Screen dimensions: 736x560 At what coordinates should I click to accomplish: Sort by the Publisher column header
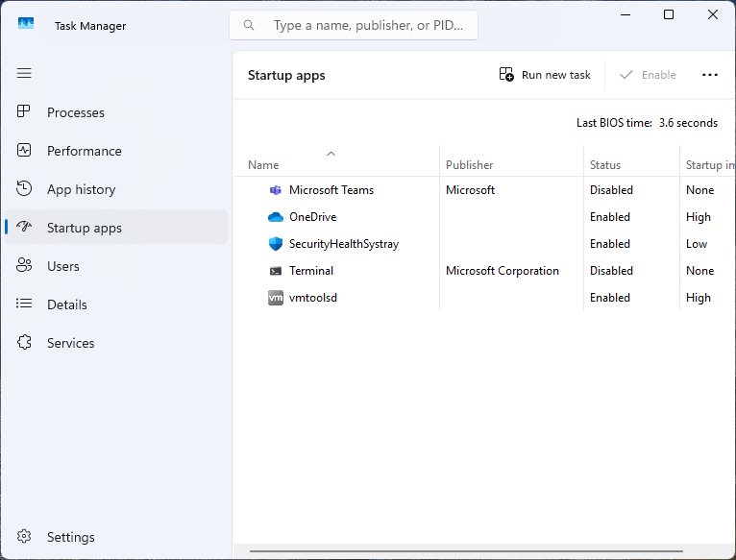coord(511,160)
